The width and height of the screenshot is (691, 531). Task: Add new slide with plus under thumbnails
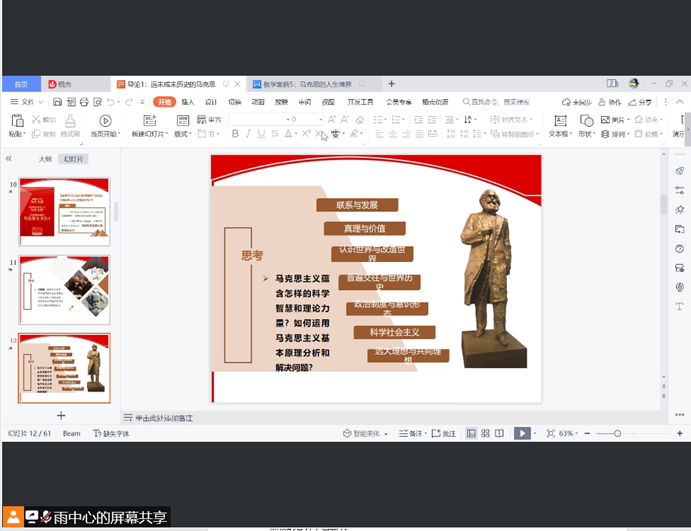[x=61, y=414]
